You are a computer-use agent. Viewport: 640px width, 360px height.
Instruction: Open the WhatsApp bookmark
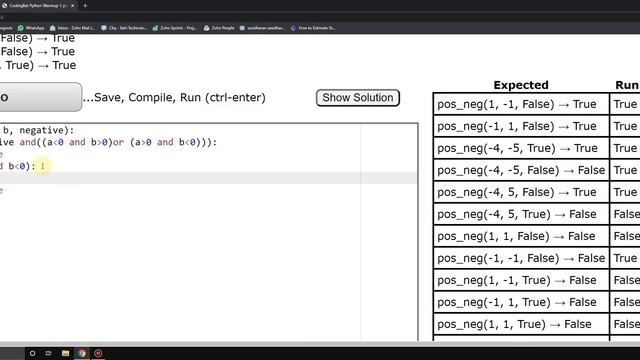(x=31, y=28)
